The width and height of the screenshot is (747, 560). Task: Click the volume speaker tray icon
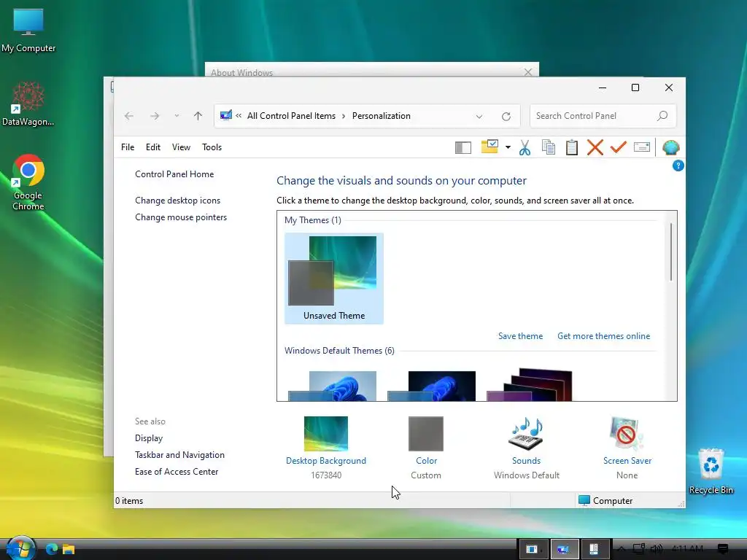click(656, 549)
